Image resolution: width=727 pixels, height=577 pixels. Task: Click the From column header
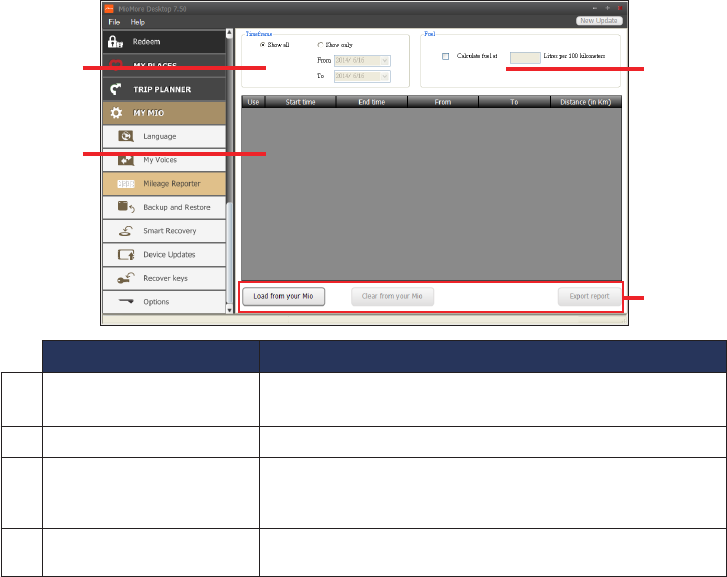coord(443,102)
